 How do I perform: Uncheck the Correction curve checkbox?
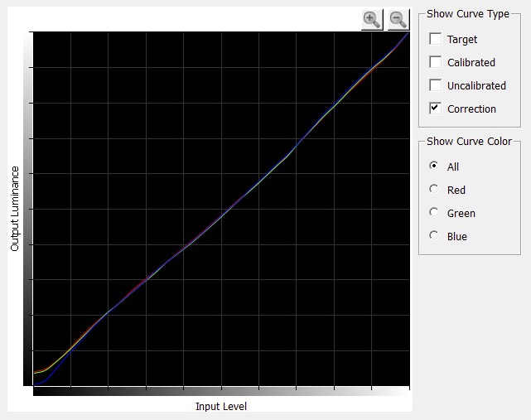pyautogui.click(x=435, y=109)
